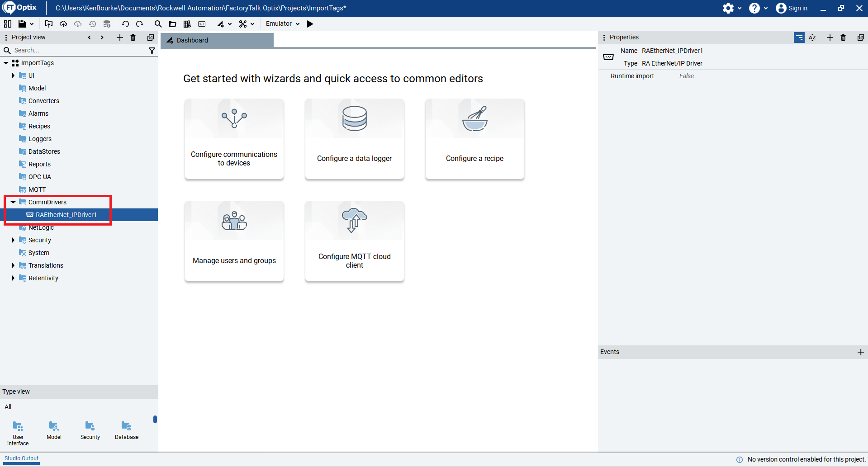Run the project with the play button
868x467 pixels.
(x=310, y=24)
